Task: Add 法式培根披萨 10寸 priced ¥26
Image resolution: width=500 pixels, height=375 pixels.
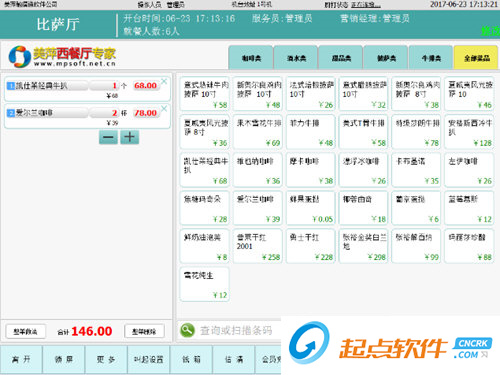Action: [x=310, y=94]
